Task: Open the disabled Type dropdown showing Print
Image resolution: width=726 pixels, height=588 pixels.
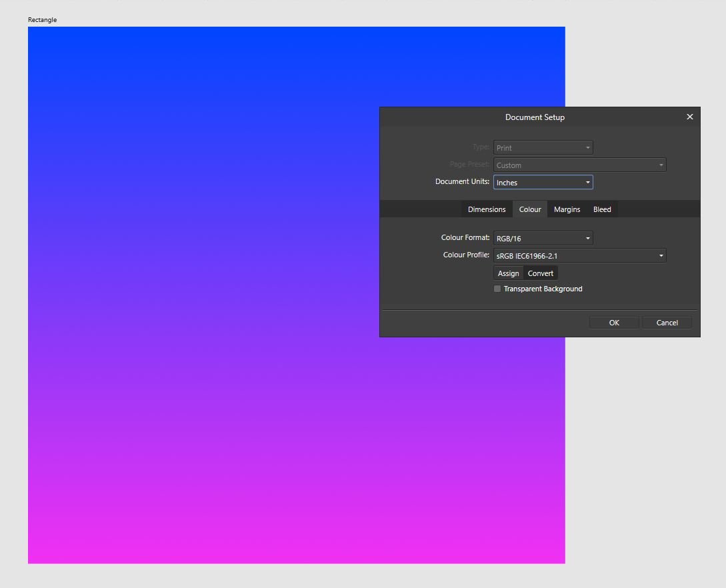Action: point(543,148)
